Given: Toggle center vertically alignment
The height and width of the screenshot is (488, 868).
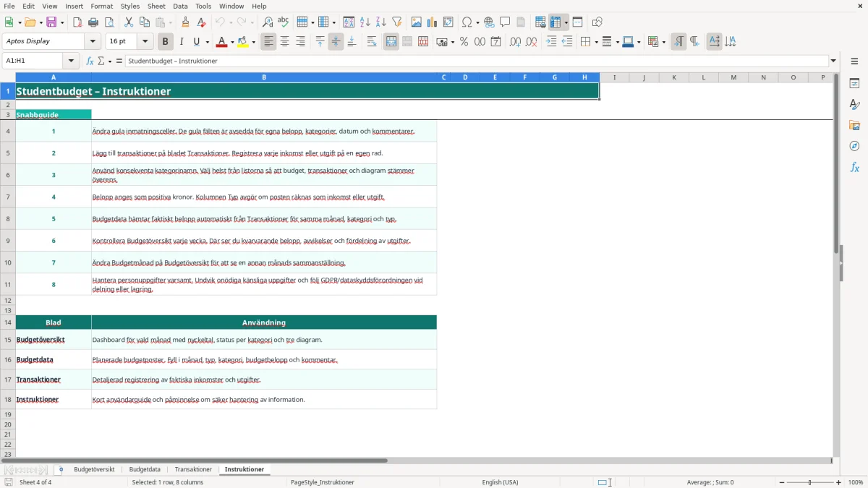Looking at the screenshot, I should pyautogui.click(x=336, y=42).
